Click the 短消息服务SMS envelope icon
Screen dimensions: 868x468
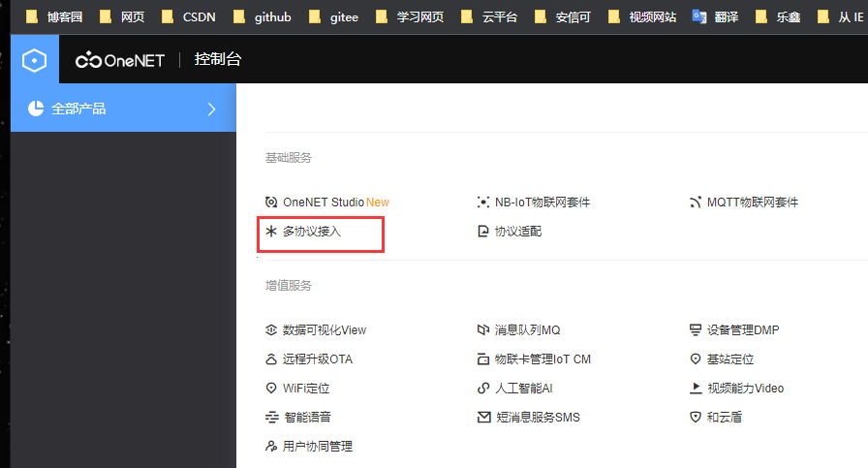[483, 417]
